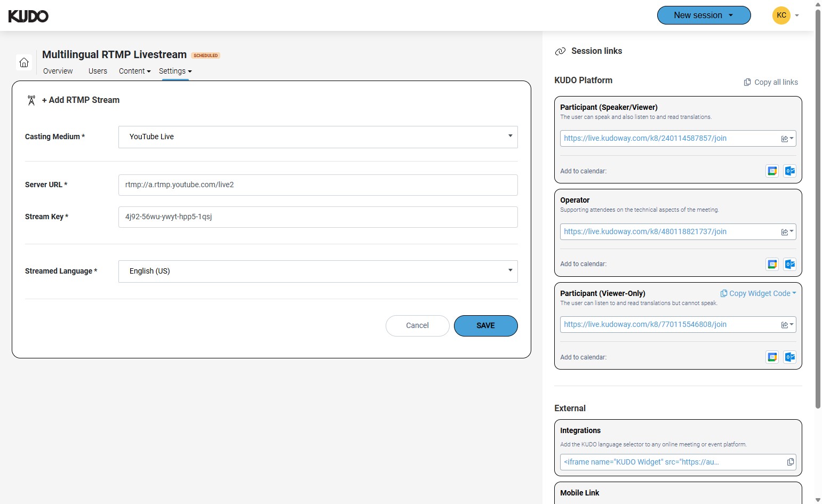822x504 pixels.
Task: Add Operator session to Outlook calendar
Action: point(790,264)
